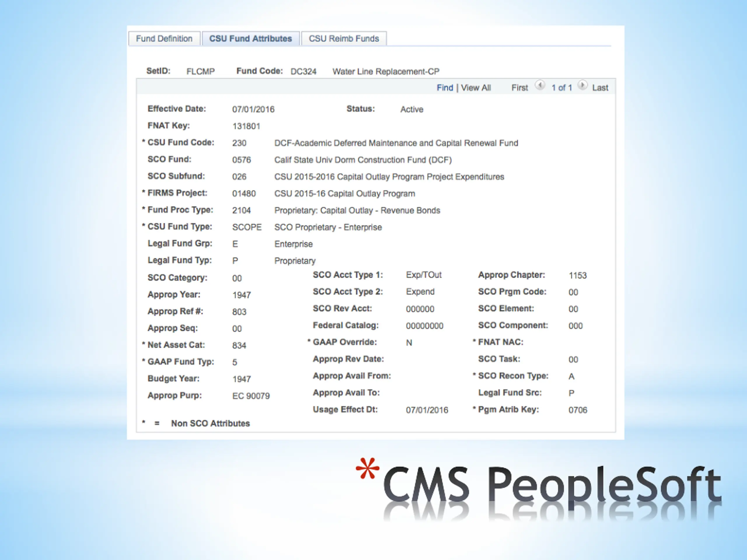
Task: Select Federal Catalog value 00000000
Action: (425, 326)
